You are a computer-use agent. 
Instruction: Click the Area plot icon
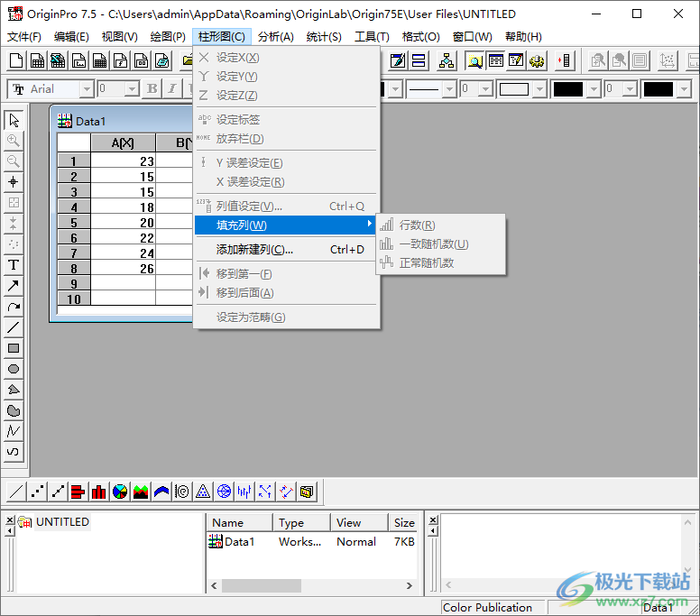point(141,492)
